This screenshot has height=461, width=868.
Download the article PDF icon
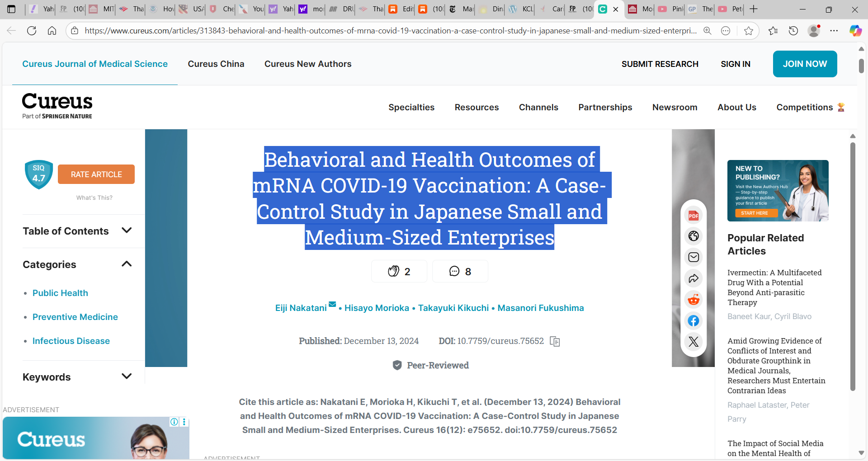click(x=693, y=216)
